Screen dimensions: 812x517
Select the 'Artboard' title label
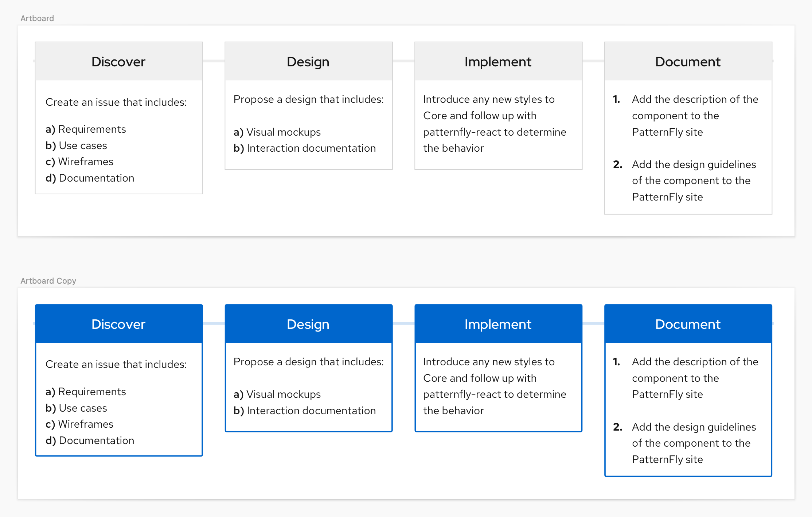coord(37,18)
